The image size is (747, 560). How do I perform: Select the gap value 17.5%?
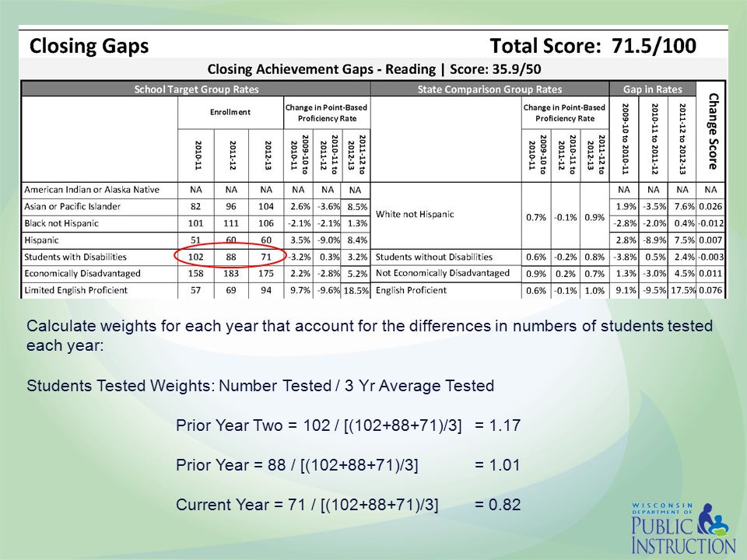coord(682,291)
